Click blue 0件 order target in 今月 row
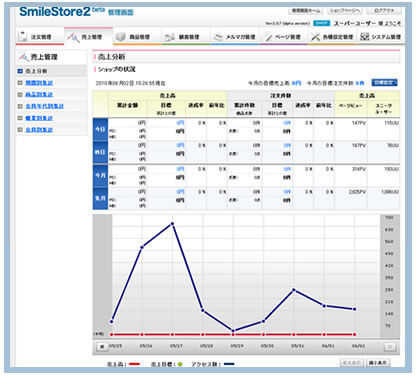This screenshot has width=417, height=377. tap(287, 169)
